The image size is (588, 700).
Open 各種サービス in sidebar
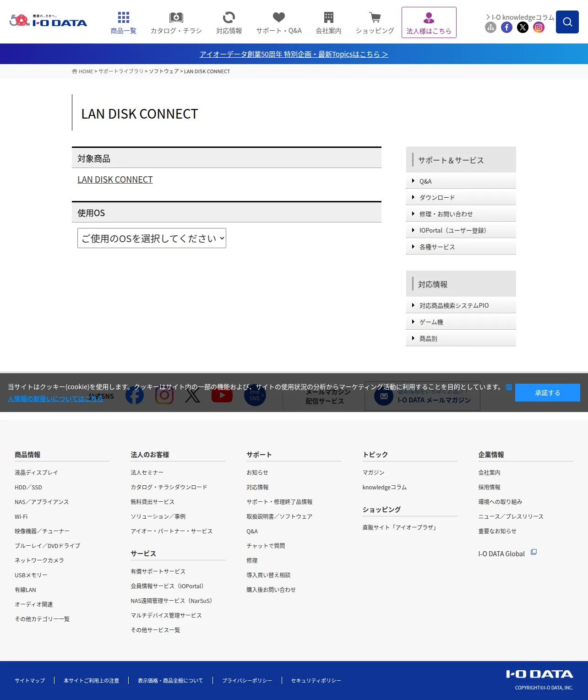pyautogui.click(x=461, y=247)
